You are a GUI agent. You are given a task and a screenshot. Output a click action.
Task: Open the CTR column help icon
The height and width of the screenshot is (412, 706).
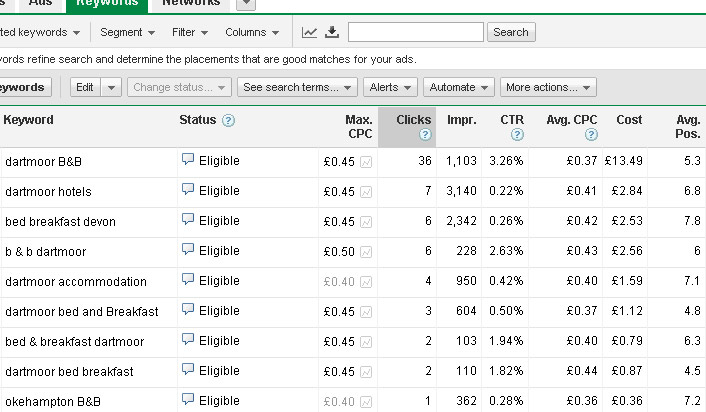click(x=517, y=135)
